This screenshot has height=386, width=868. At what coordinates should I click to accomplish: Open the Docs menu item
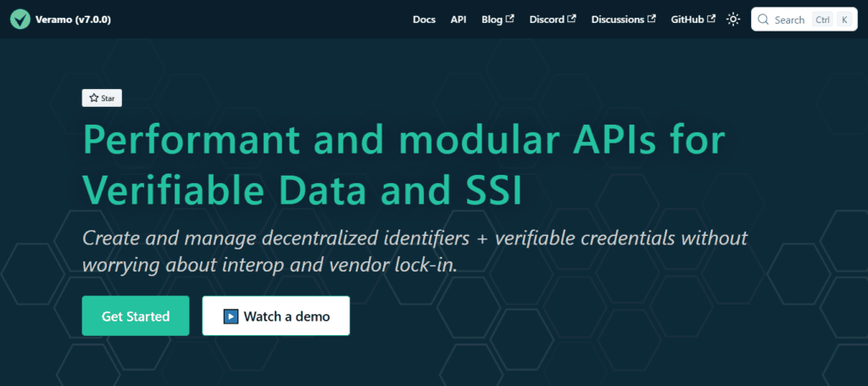tap(424, 20)
